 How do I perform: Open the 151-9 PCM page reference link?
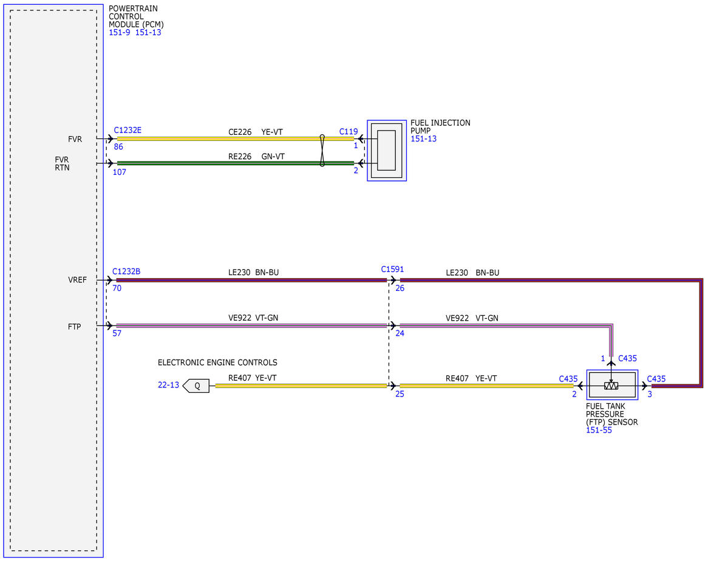point(120,33)
